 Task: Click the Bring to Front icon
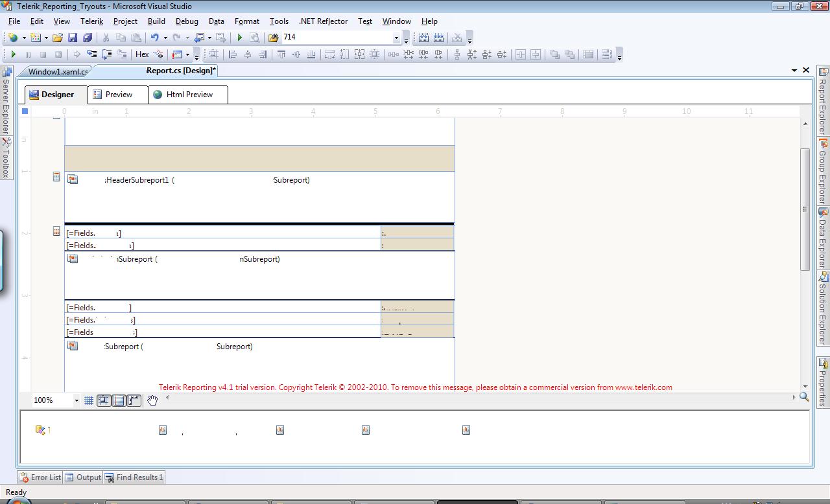click(x=554, y=54)
